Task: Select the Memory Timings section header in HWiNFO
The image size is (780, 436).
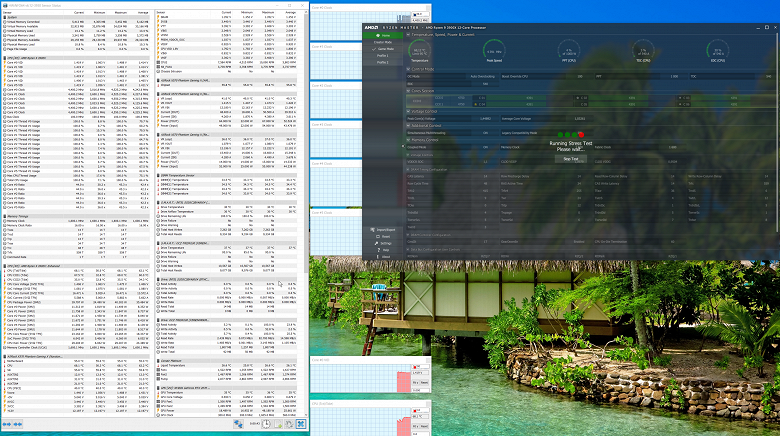Action: tap(76, 217)
